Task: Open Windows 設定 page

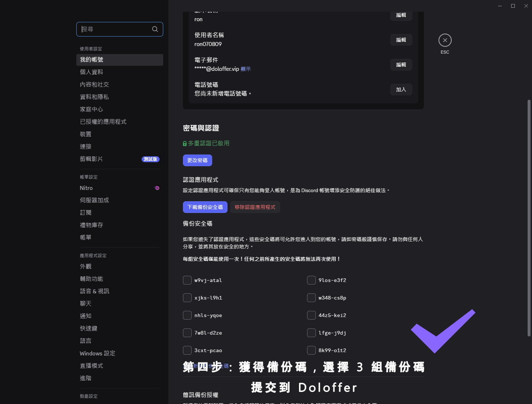Action: click(120, 354)
